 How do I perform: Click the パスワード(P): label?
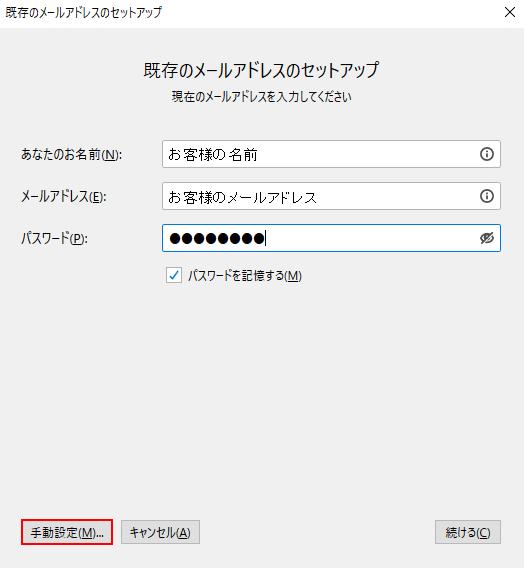coord(54,239)
